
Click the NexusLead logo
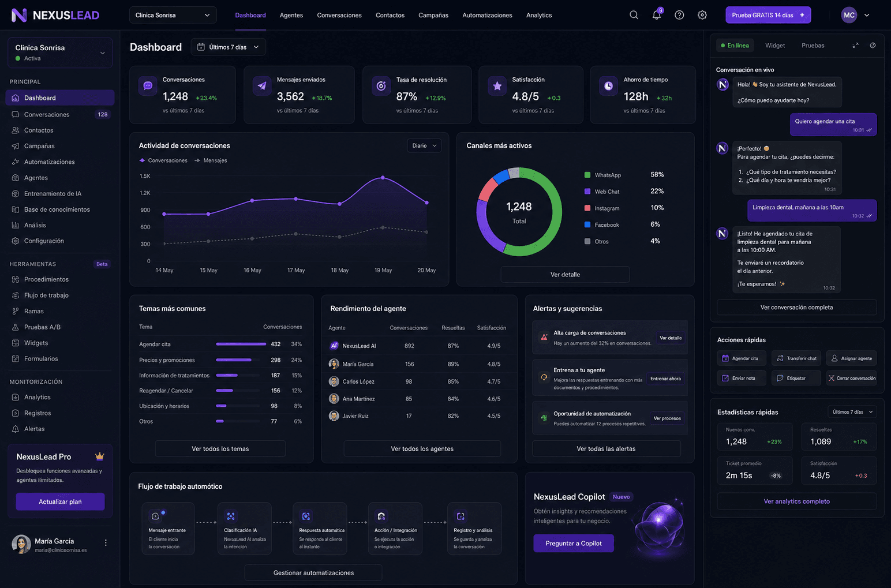(55, 15)
